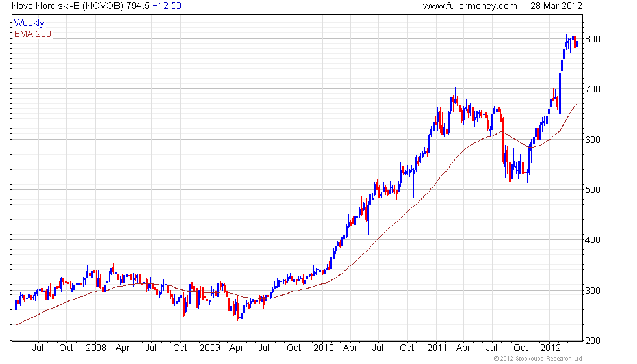Viewport: 637px width, 364px height.
Task: Click the 2010 year label on time axis
Action: [x=324, y=348]
